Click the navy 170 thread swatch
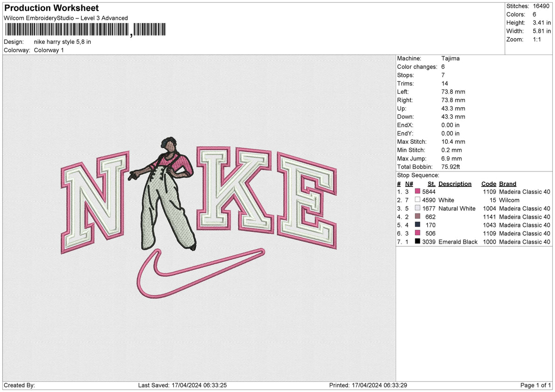The height and width of the screenshot is (392, 555). click(418, 225)
